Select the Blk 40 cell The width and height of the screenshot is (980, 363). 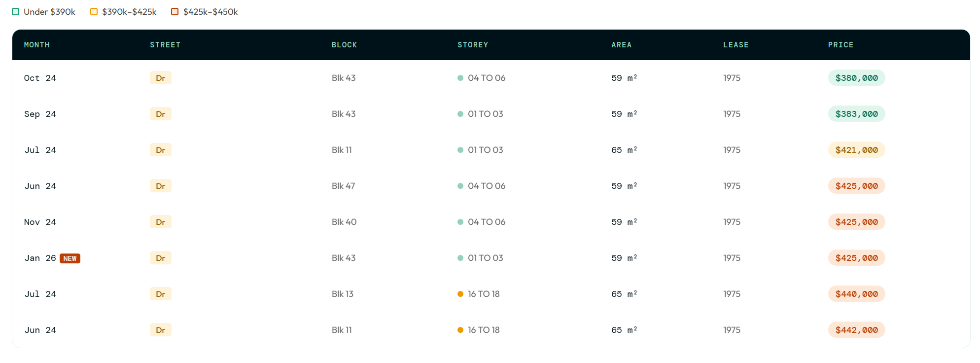(x=344, y=222)
